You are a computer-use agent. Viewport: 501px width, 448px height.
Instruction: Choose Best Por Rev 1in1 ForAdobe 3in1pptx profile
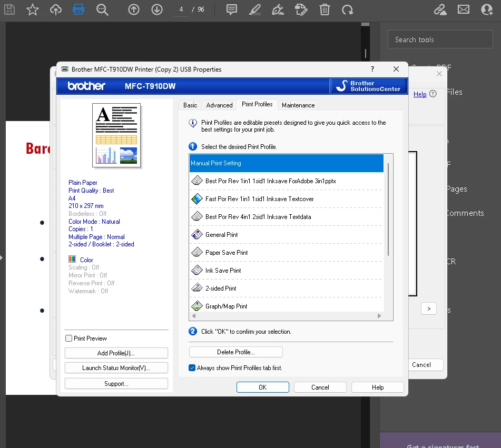click(x=287, y=181)
